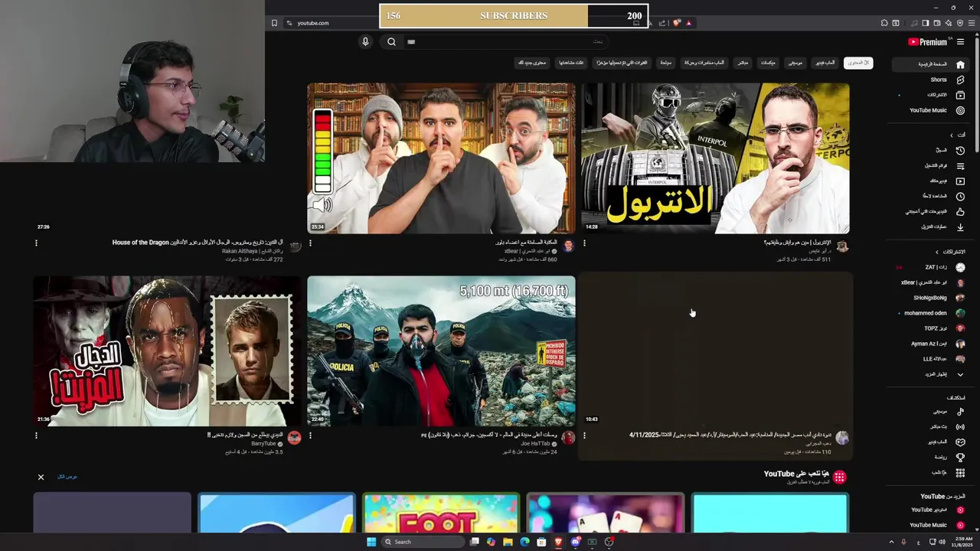Open Downloads in the sidebar
This screenshot has height=551, width=980.
point(931,227)
